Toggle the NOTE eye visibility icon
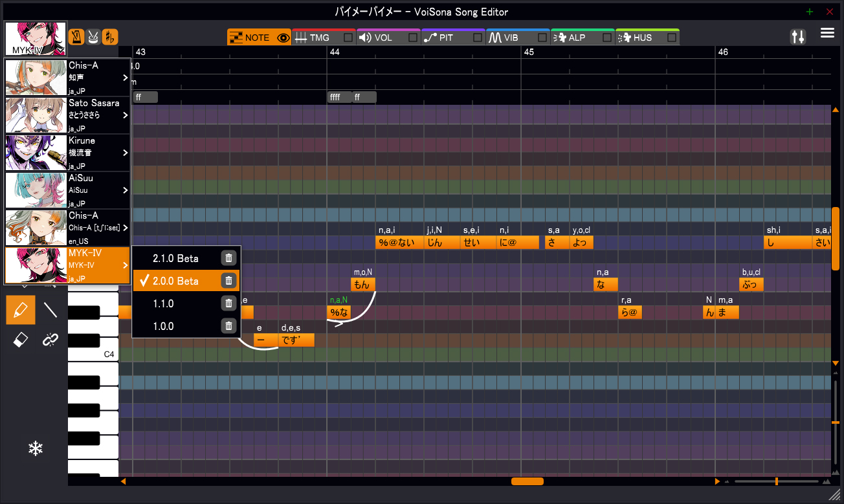The height and width of the screenshot is (504, 844). (283, 38)
